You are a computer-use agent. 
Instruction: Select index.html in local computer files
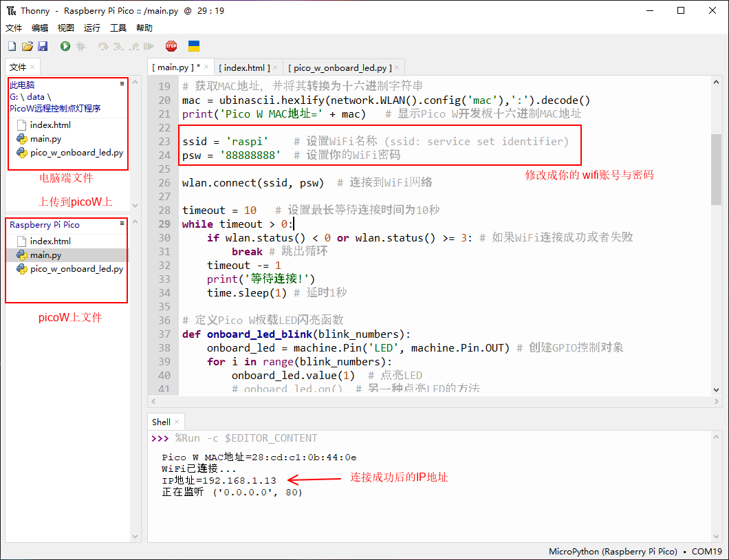pyautogui.click(x=50, y=125)
